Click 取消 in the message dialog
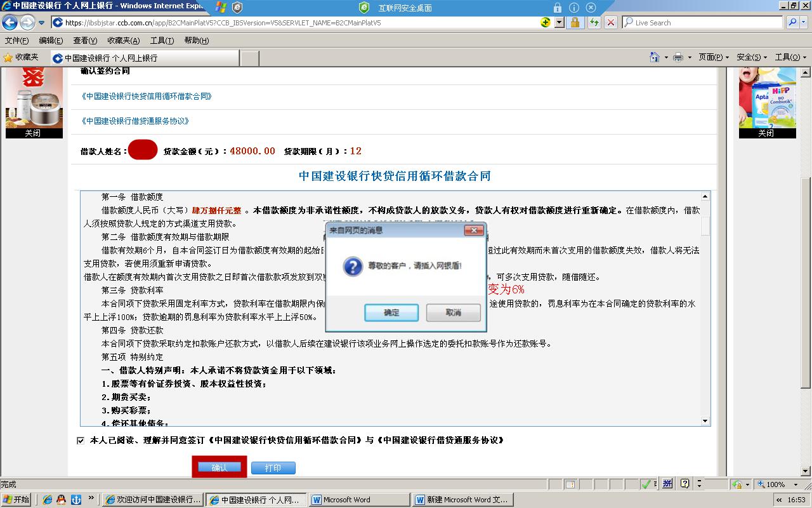The width and height of the screenshot is (812, 508). (x=453, y=312)
